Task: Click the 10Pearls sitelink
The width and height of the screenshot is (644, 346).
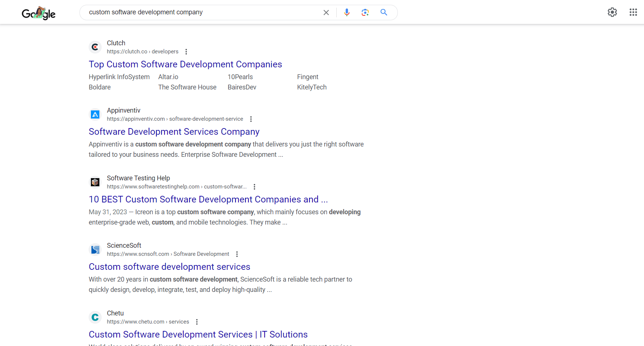Action: pyautogui.click(x=240, y=77)
